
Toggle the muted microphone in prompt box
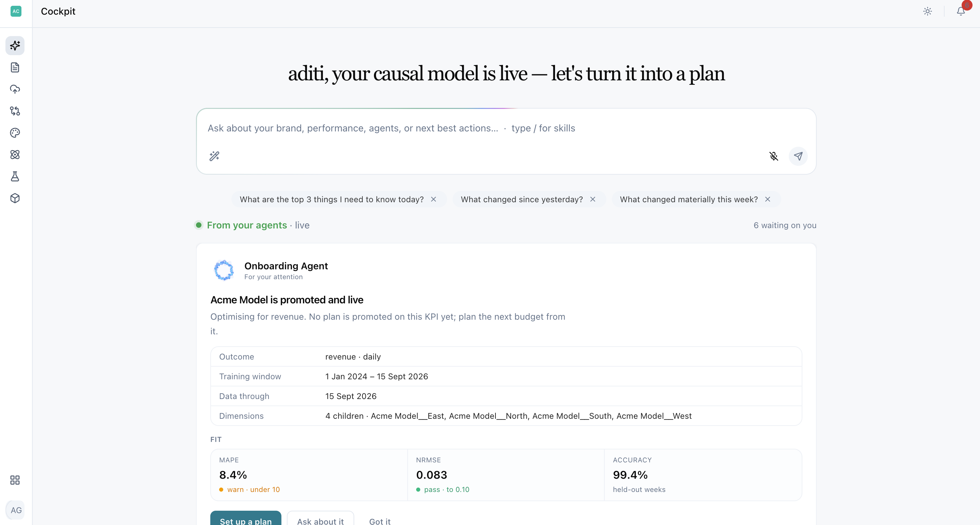tap(773, 156)
